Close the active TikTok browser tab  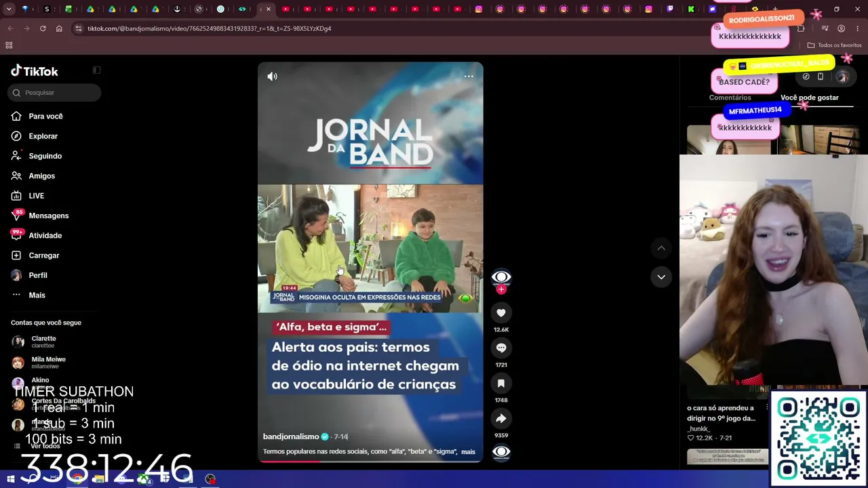[269, 9]
